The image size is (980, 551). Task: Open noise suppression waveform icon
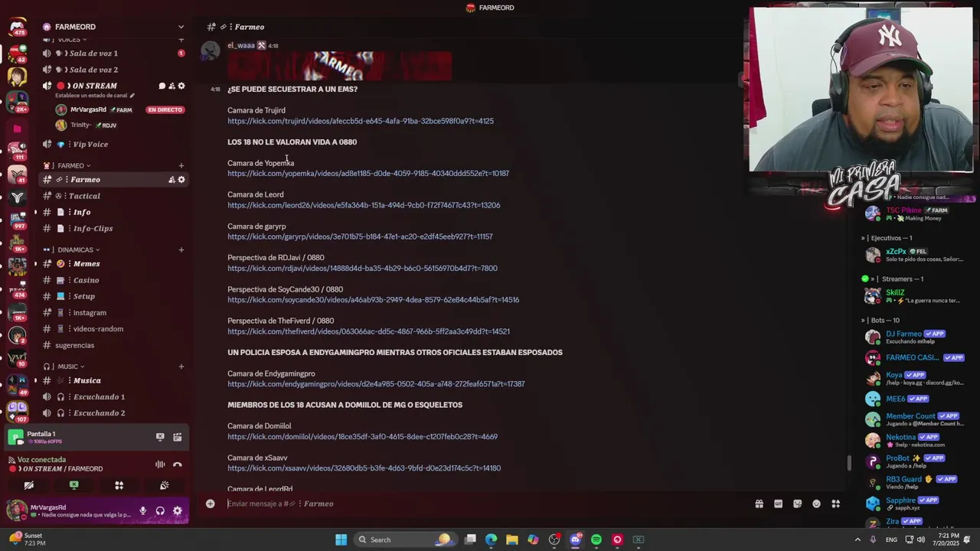(160, 464)
